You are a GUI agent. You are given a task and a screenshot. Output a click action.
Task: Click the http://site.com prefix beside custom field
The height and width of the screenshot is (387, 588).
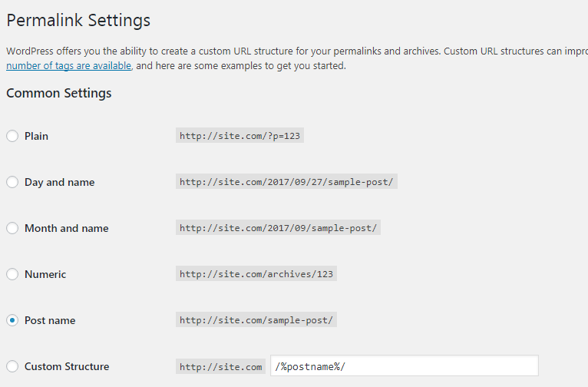pos(220,366)
